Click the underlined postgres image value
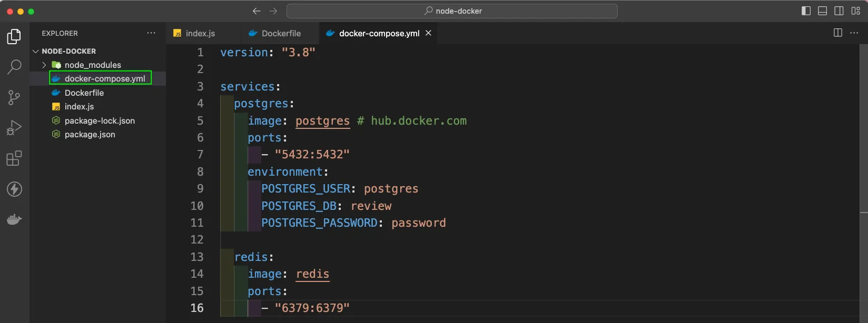Image resolution: width=868 pixels, height=323 pixels. (x=322, y=121)
